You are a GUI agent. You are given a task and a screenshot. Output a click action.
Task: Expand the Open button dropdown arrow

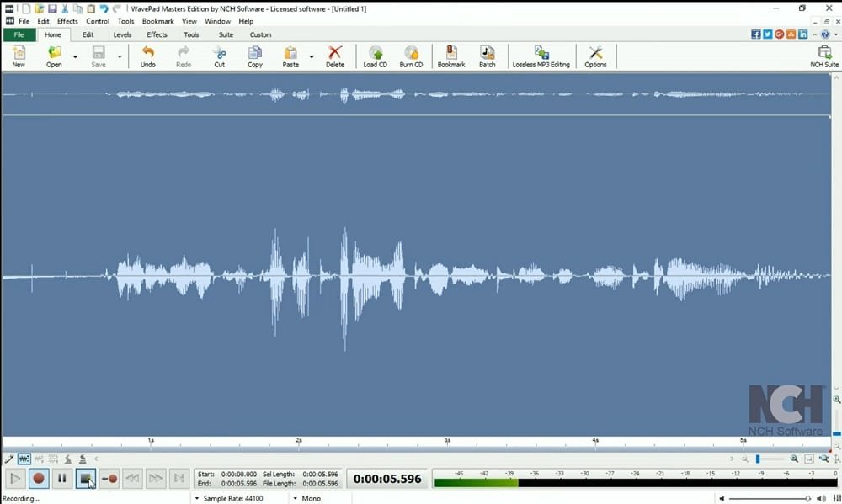(75, 57)
